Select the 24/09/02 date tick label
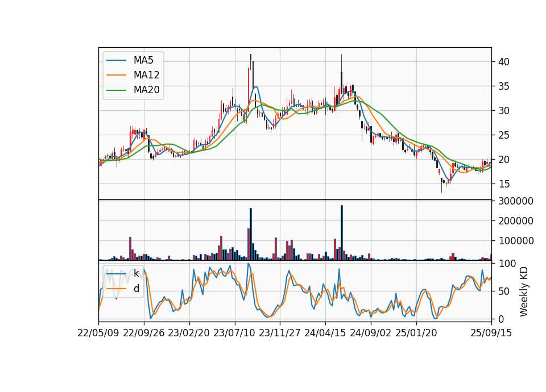 click(x=370, y=333)
